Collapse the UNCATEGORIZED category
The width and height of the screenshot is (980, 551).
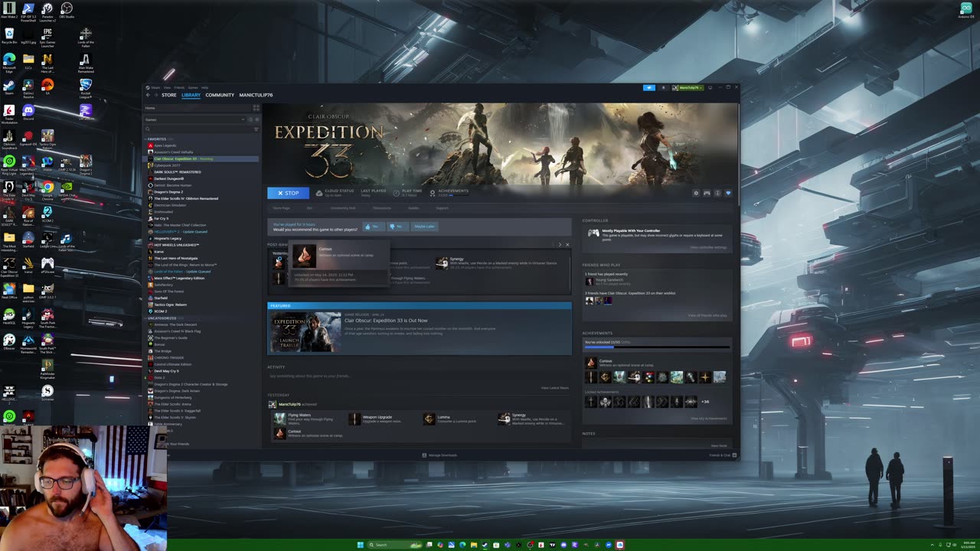point(162,318)
